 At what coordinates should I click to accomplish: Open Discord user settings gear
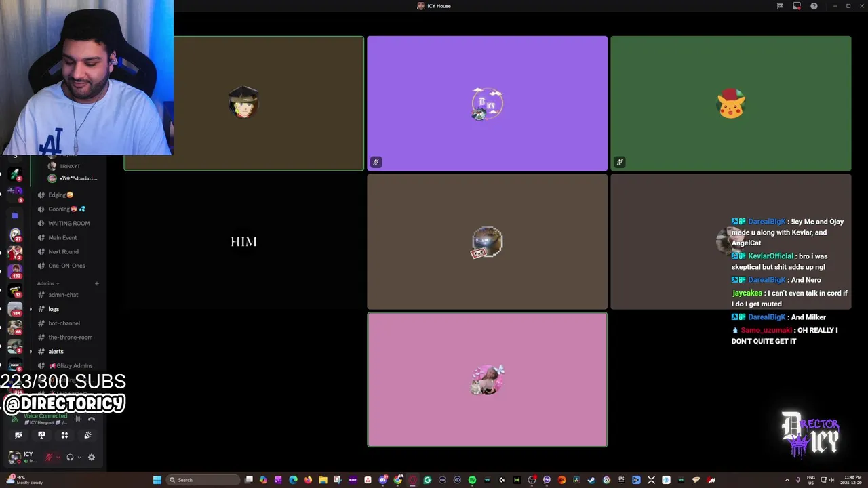click(x=92, y=457)
